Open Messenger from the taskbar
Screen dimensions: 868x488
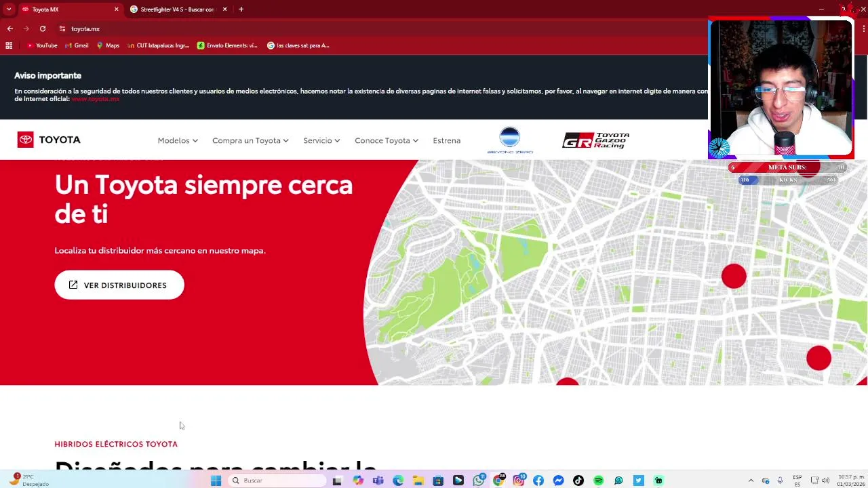[x=559, y=481]
